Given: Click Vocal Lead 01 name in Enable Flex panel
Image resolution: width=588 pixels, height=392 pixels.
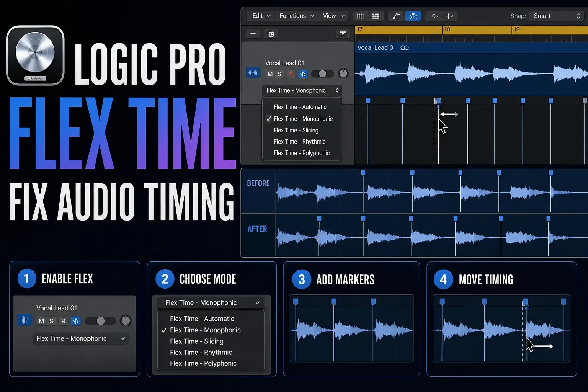Looking at the screenshot, I should (57, 308).
